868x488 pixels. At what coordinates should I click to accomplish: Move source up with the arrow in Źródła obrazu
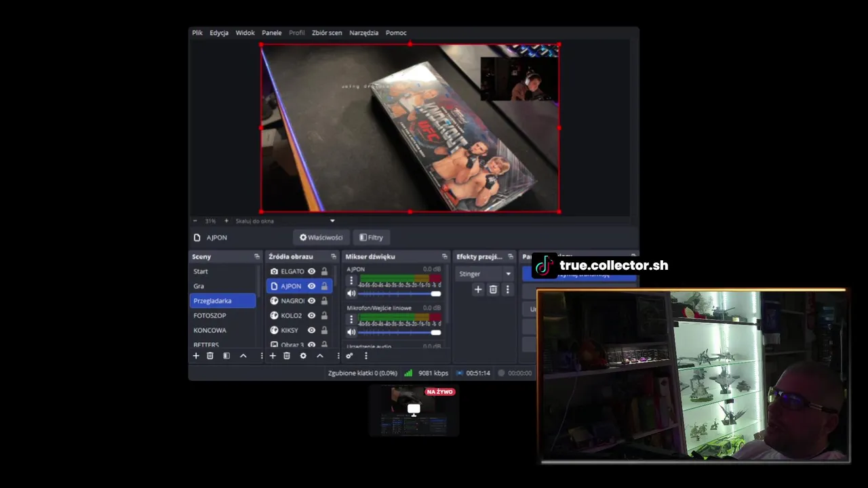click(x=320, y=356)
